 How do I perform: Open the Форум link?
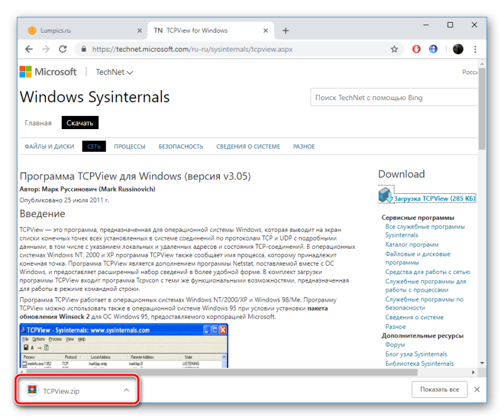coord(395,344)
